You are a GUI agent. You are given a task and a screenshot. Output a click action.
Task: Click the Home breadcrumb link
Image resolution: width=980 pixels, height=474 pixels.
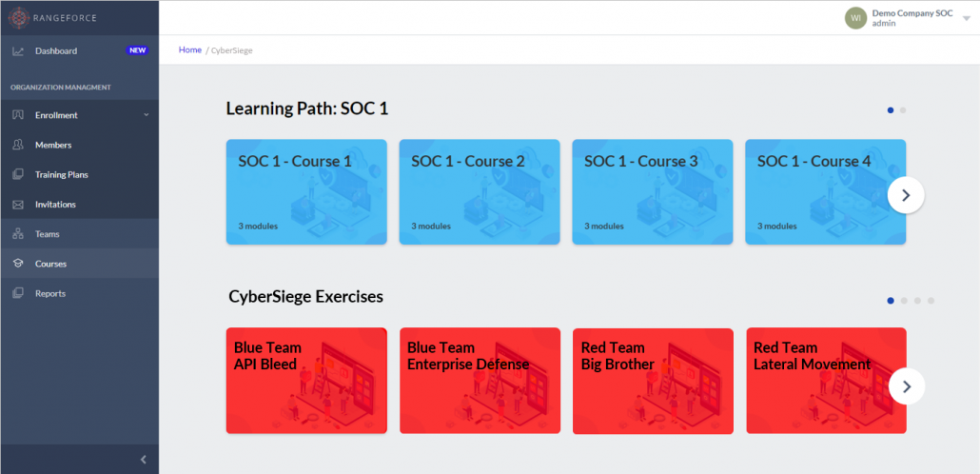pos(190,49)
